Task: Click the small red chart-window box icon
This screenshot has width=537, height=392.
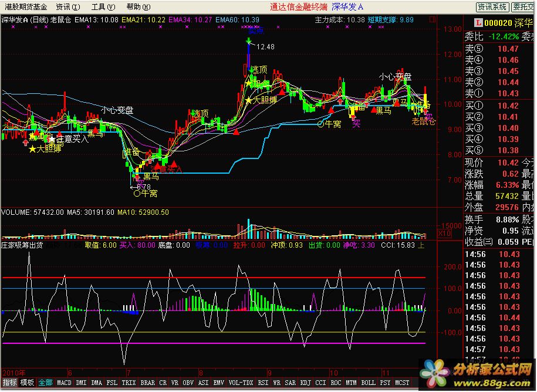Action: pyautogui.click(x=433, y=19)
